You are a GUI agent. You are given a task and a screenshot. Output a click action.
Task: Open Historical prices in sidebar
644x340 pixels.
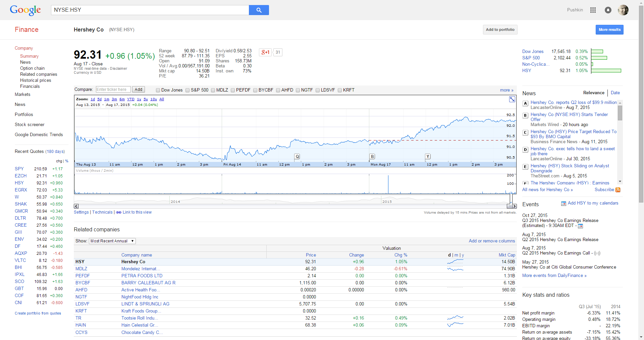(36, 80)
